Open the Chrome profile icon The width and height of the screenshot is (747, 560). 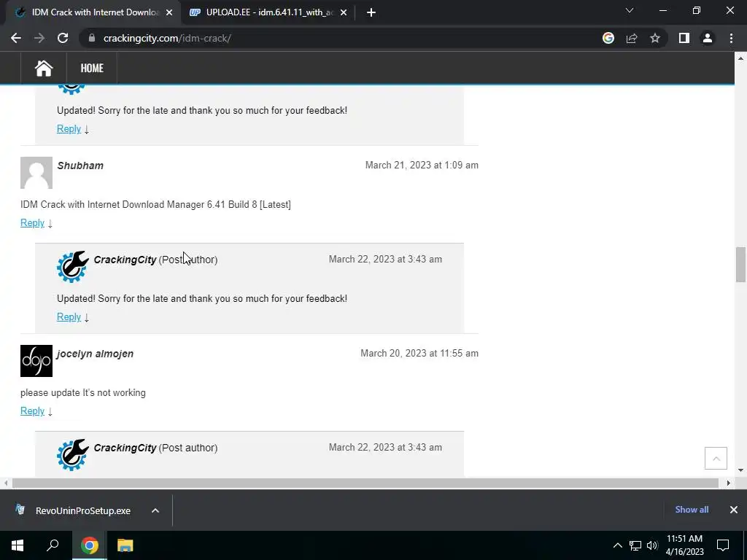point(708,38)
